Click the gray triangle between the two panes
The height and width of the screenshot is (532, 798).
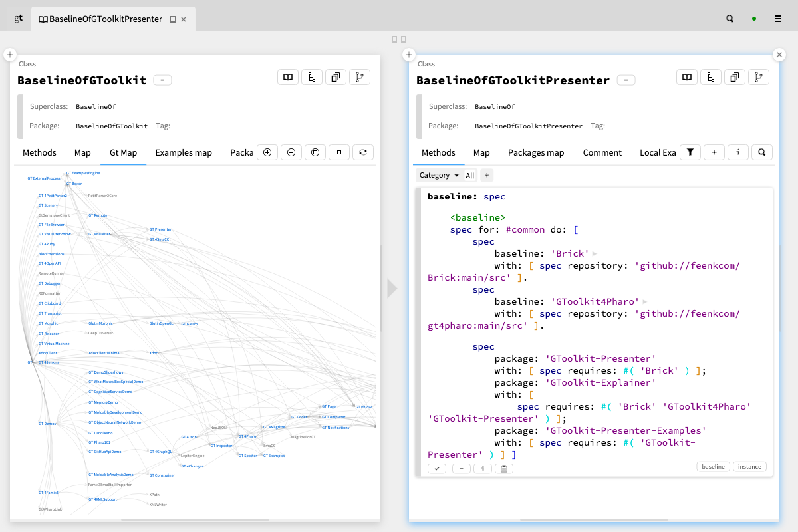[x=392, y=288]
